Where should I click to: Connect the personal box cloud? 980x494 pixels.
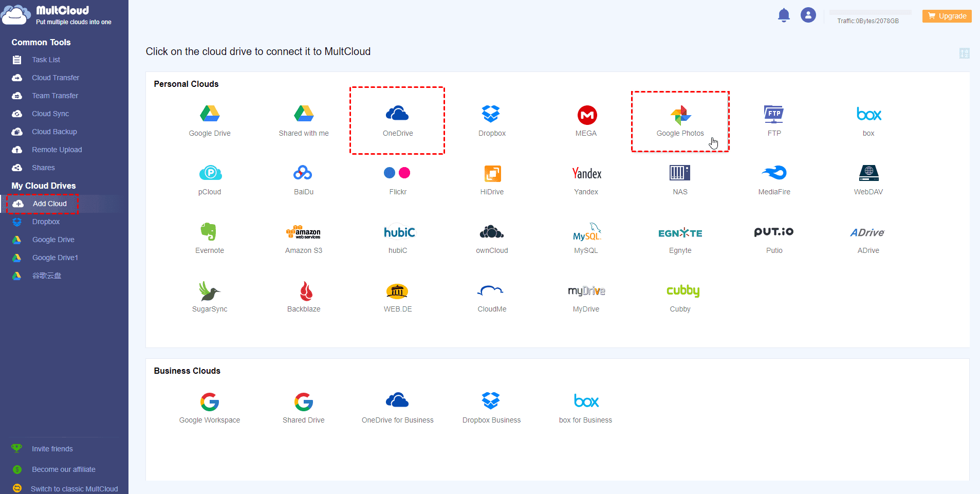pos(868,121)
